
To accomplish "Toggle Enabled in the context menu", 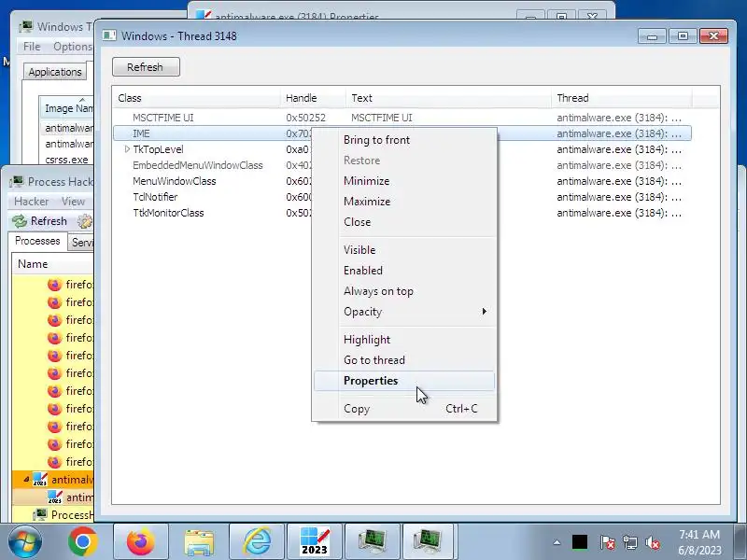I will [x=404, y=271].
